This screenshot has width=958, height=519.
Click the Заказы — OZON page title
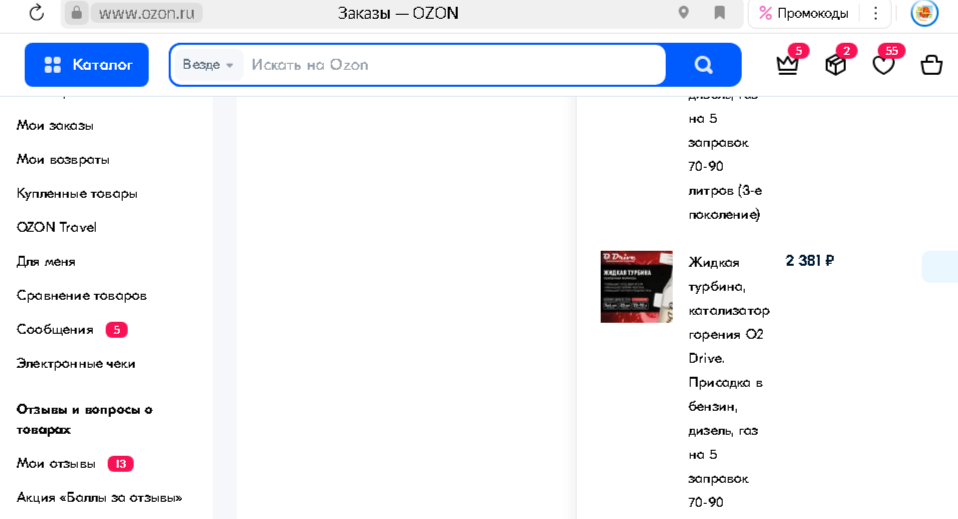[398, 13]
